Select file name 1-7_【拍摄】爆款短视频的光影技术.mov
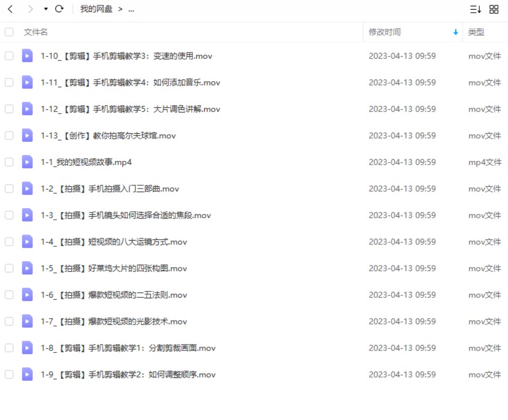The height and width of the screenshot is (420, 508). (x=114, y=322)
